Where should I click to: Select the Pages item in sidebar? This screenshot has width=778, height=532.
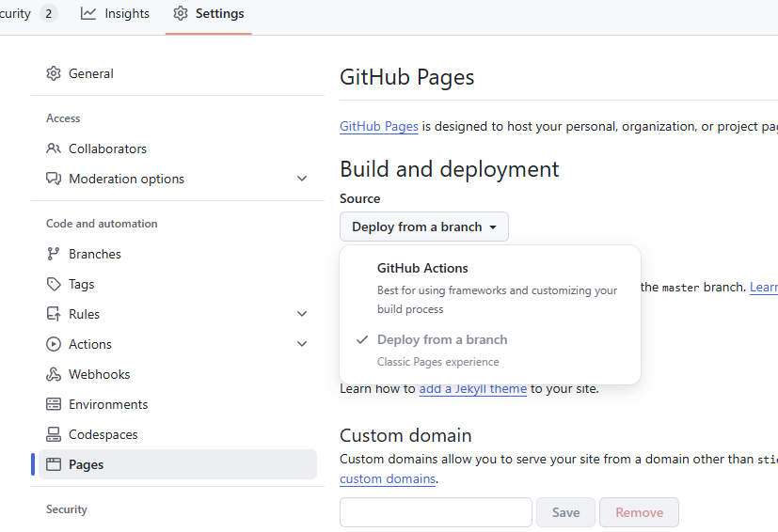pos(178,464)
